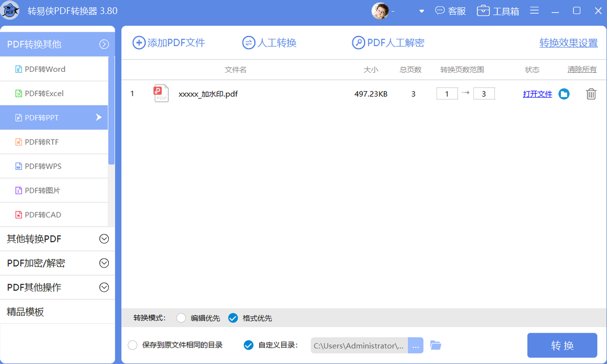This screenshot has height=364, width=607.
Task: Click the browse ellipsis button
Action: [x=416, y=346]
